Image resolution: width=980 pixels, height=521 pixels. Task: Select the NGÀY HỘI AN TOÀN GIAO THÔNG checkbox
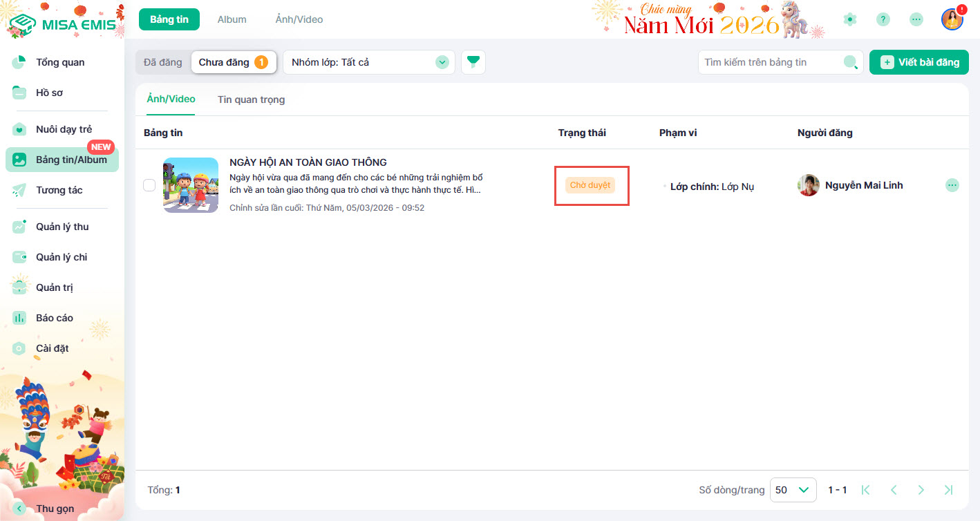pyautogui.click(x=149, y=185)
